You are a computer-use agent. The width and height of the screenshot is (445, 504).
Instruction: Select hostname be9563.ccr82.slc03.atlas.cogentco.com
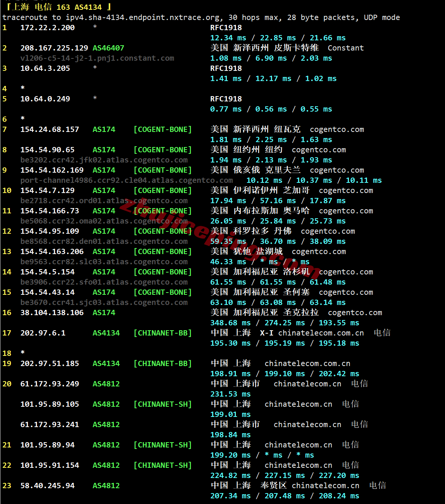coord(104,262)
